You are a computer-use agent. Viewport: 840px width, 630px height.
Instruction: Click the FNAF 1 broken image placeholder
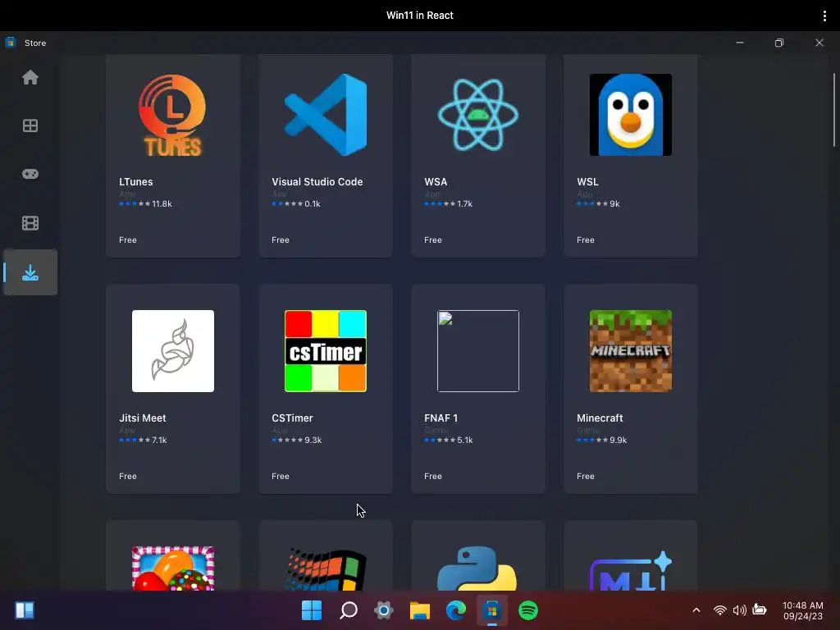coord(478,351)
